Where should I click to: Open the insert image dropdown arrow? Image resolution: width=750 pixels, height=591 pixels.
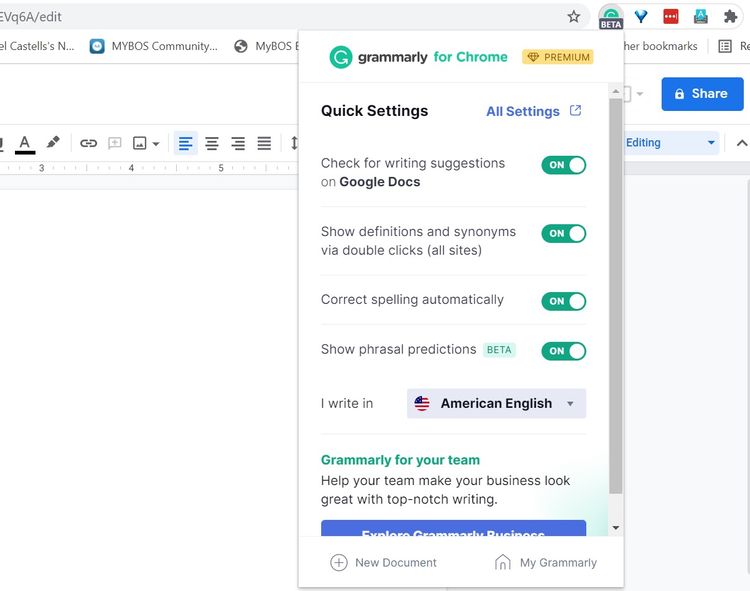pyautogui.click(x=156, y=144)
